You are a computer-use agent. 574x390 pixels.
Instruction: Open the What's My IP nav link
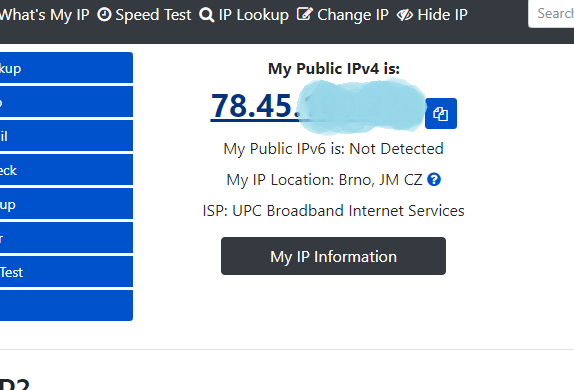(44, 15)
